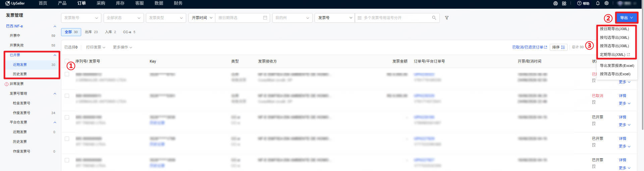Open the settings gear icon
This screenshot has width=644, height=171.
click(606, 3)
